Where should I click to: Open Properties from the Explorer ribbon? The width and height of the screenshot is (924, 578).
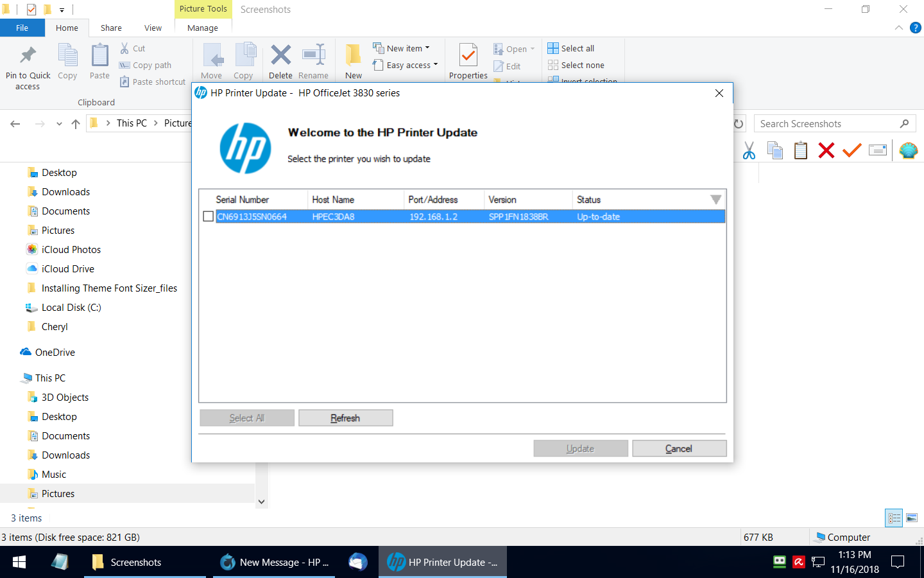(468, 62)
